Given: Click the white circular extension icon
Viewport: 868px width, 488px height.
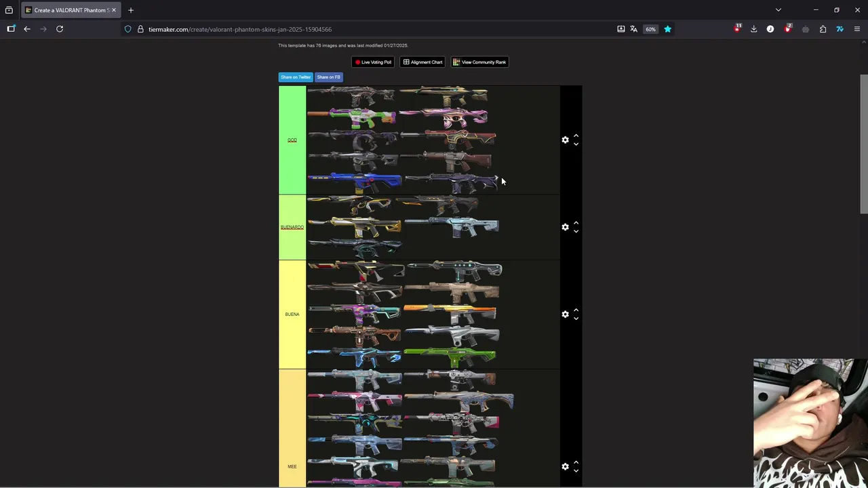Looking at the screenshot, I should (770, 29).
